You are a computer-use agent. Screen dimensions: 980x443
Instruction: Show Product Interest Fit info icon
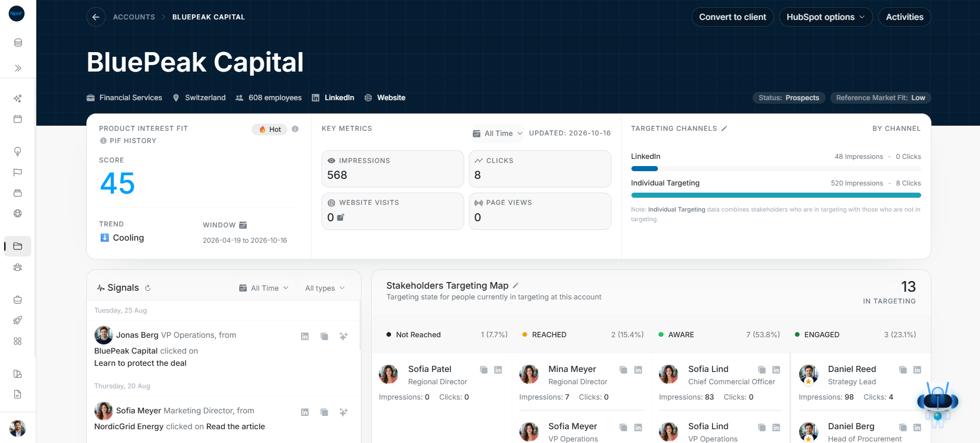[x=295, y=129]
